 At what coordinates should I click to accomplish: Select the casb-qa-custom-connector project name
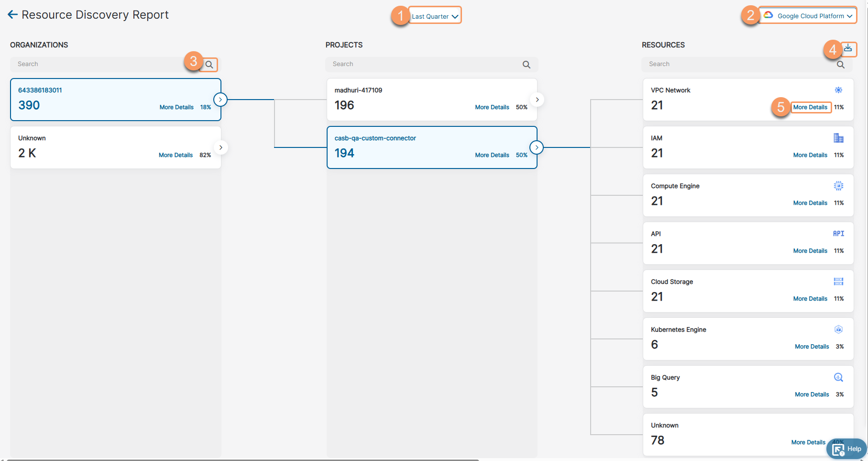[x=375, y=138]
